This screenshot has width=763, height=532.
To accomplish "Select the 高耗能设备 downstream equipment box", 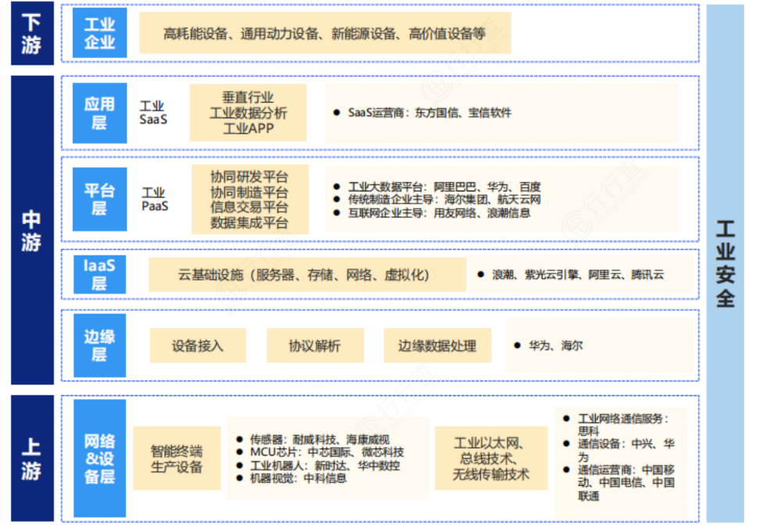I will click(324, 34).
